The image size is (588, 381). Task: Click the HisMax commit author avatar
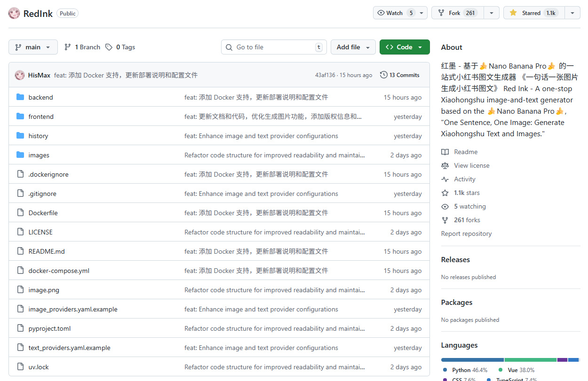pyautogui.click(x=20, y=75)
